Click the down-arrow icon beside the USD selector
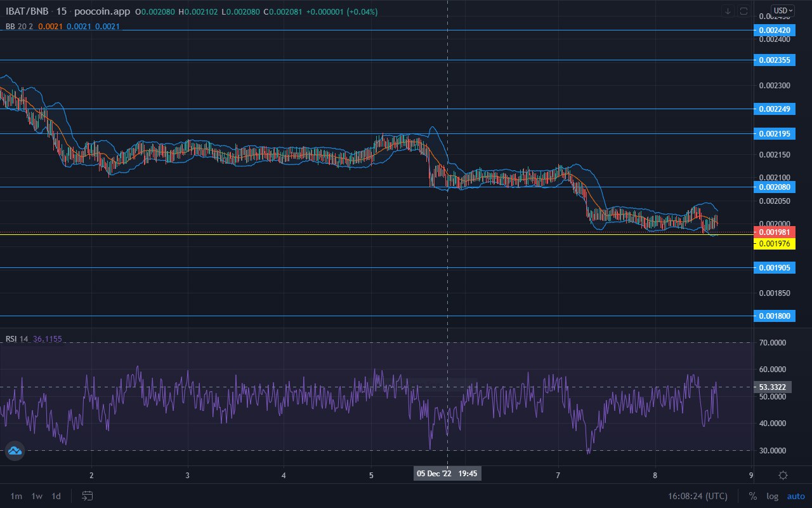This screenshot has height=508, width=812. [728, 11]
